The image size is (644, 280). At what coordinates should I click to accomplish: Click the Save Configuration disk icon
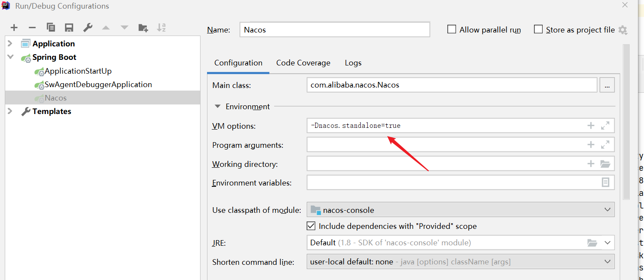tap(69, 28)
